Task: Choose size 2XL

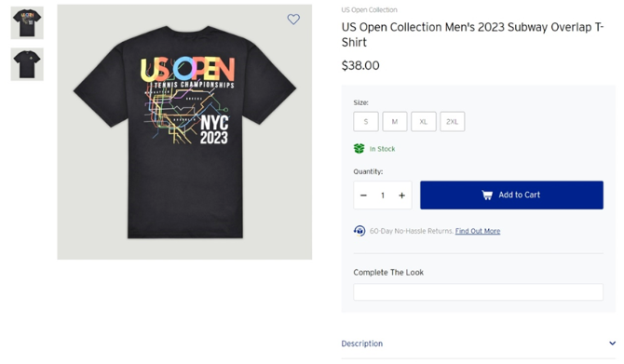Action: click(x=452, y=122)
